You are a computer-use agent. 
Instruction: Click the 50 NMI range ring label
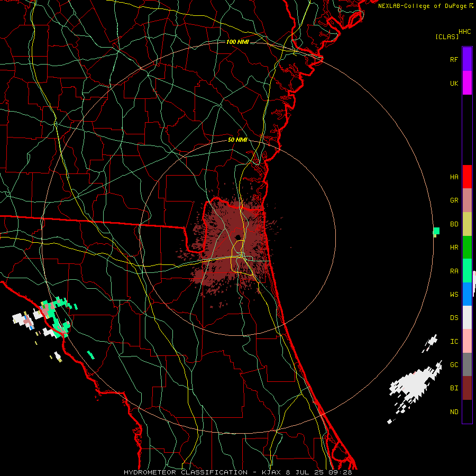coord(237,140)
